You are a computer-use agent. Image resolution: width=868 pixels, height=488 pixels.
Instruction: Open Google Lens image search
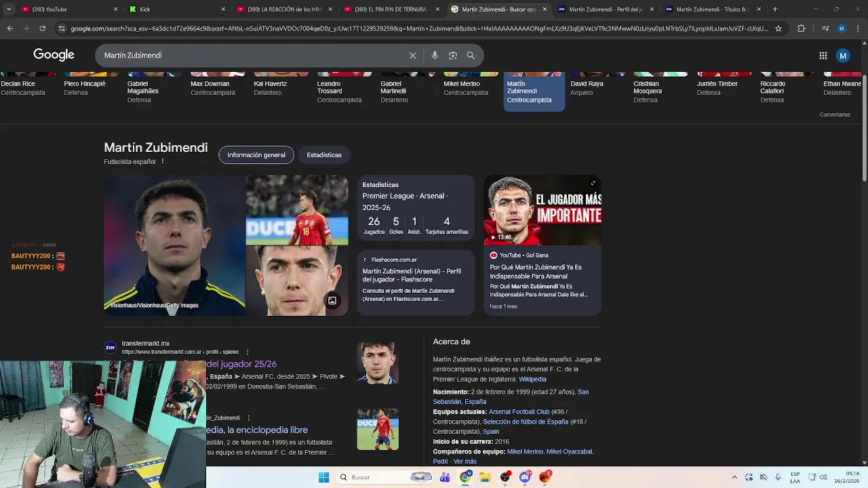coord(453,56)
